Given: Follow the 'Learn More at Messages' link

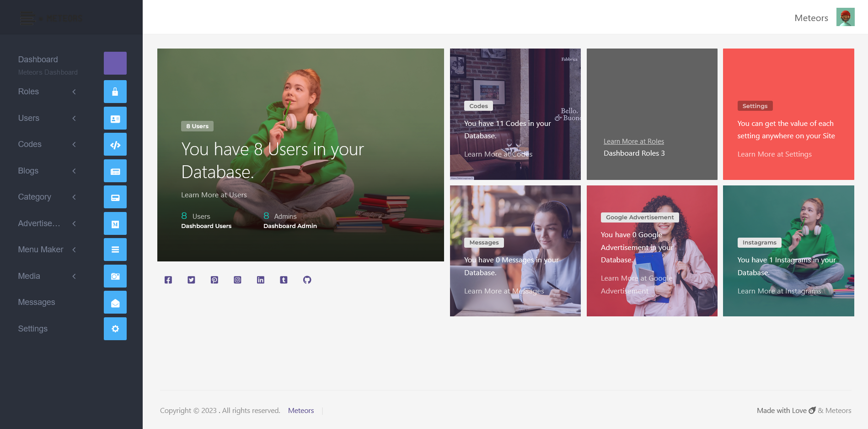Looking at the screenshot, I should [x=504, y=291].
